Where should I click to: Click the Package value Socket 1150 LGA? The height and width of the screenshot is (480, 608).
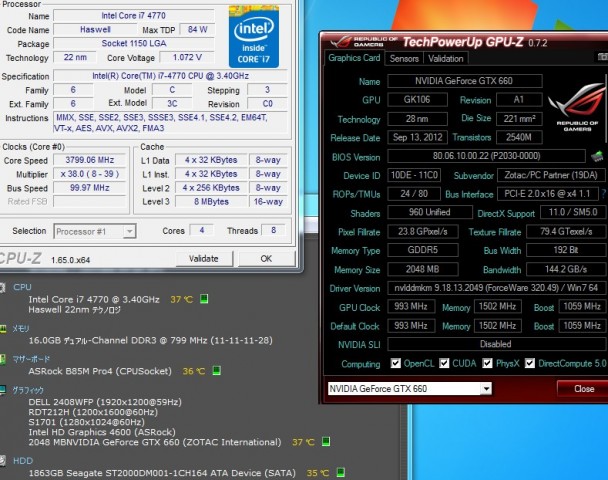click(134, 43)
